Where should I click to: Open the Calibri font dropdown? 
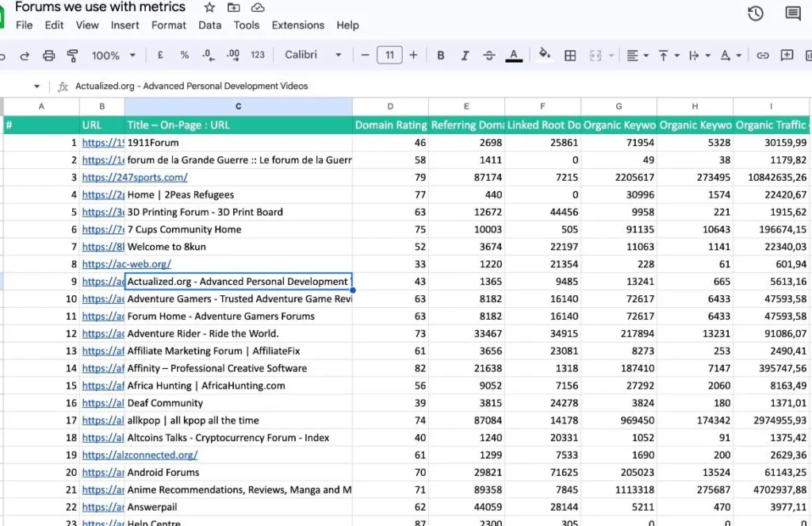pos(312,55)
